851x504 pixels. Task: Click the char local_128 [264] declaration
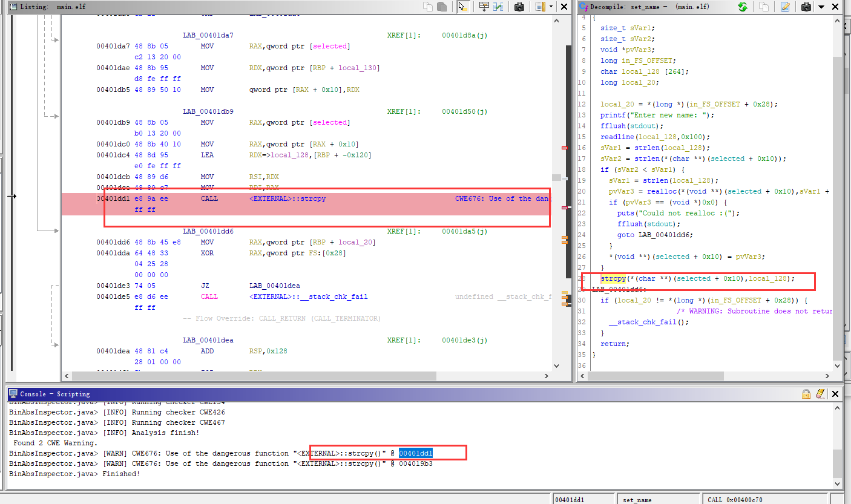pyautogui.click(x=645, y=71)
